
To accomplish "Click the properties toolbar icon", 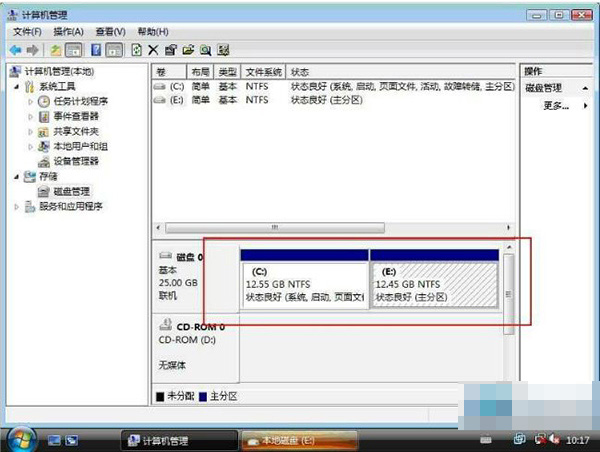I will pyautogui.click(x=170, y=49).
